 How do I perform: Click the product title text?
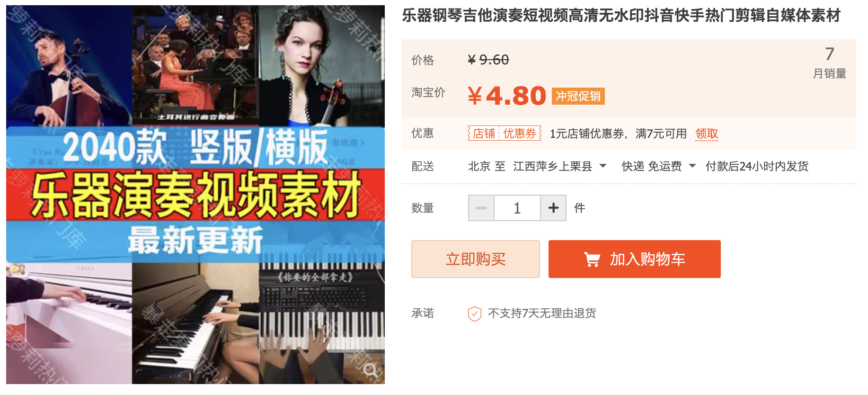tap(621, 16)
